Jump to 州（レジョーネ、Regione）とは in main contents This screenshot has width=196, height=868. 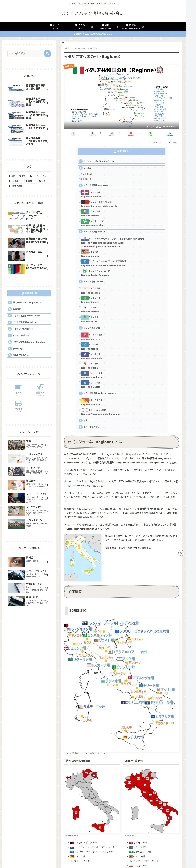pyautogui.click(x=99, y=161)
